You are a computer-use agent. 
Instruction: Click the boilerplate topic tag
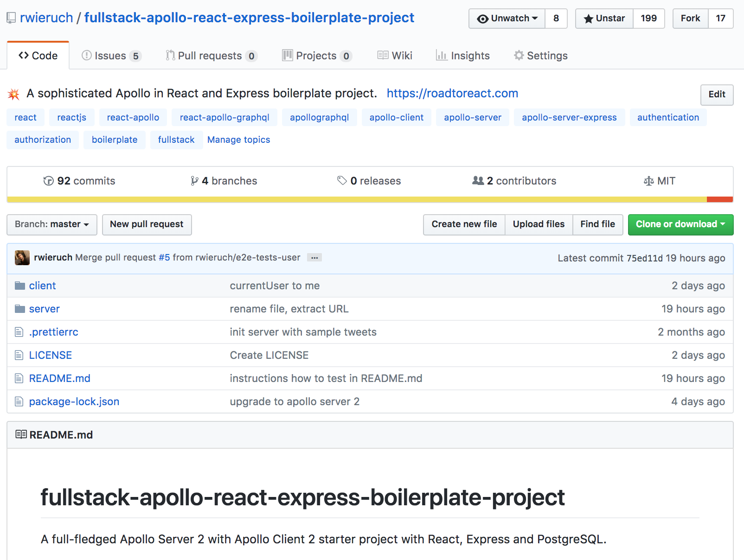[x=115, y=140]
